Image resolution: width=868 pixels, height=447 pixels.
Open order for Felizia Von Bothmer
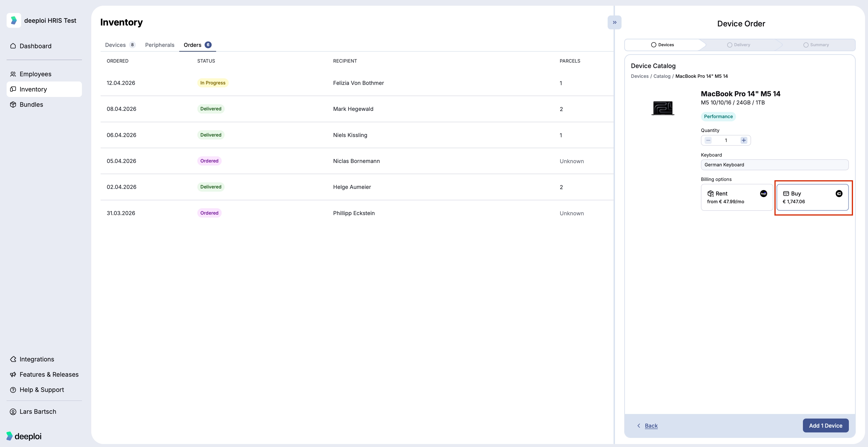coord(357,83)
